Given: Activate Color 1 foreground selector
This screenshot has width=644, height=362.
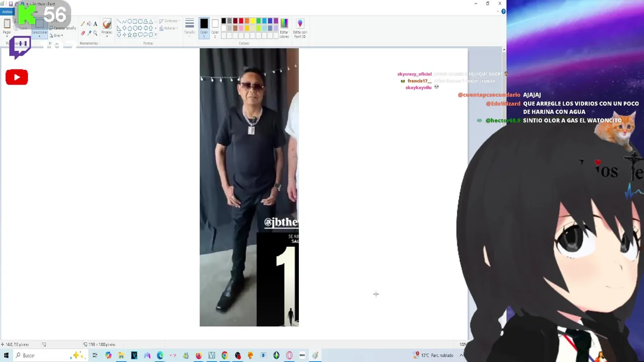Looking at the screenshot, I should tap(204, 28).
